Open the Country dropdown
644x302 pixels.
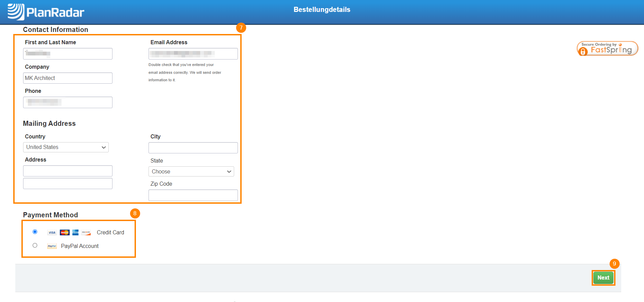click(x=66, y=147)
